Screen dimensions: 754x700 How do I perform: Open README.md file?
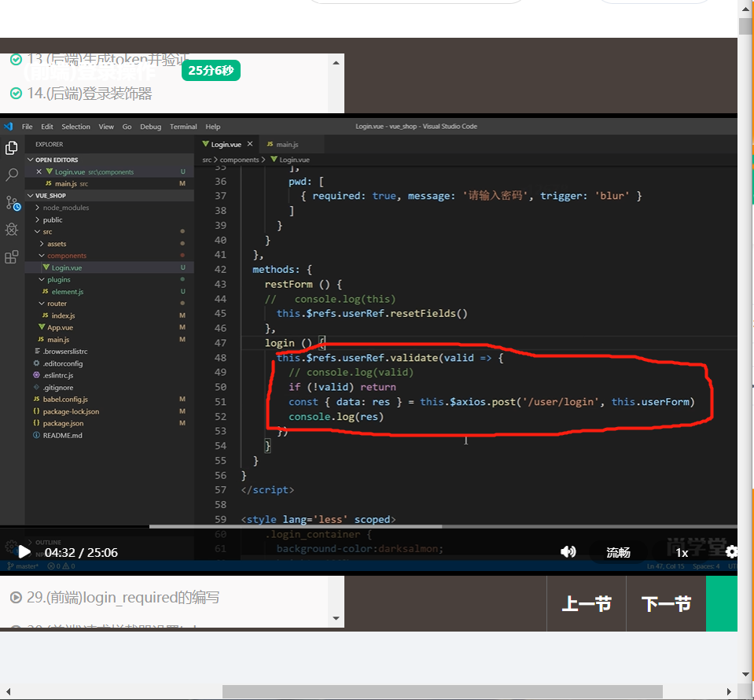click(62, 436)
